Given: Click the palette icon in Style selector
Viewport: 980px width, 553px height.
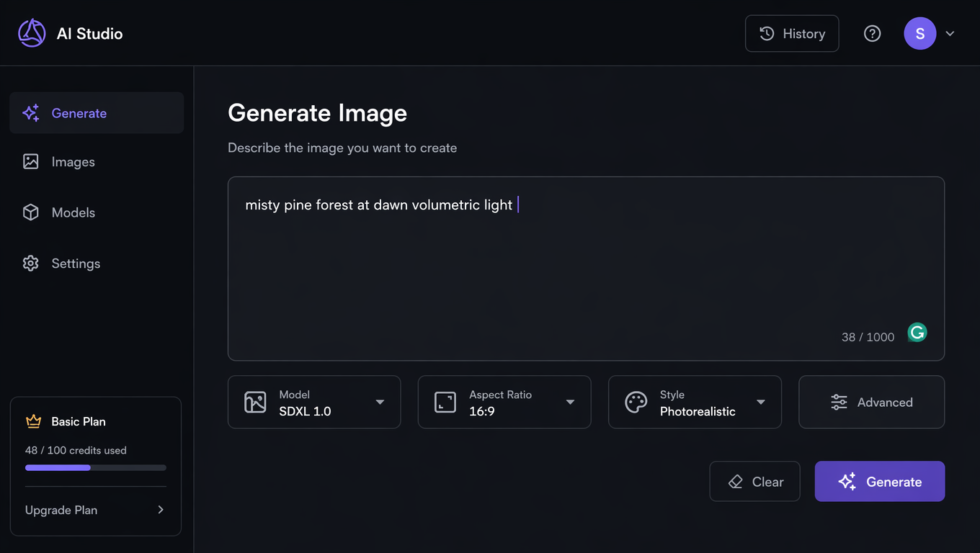Looking at the screenshot, I should 636,402.
